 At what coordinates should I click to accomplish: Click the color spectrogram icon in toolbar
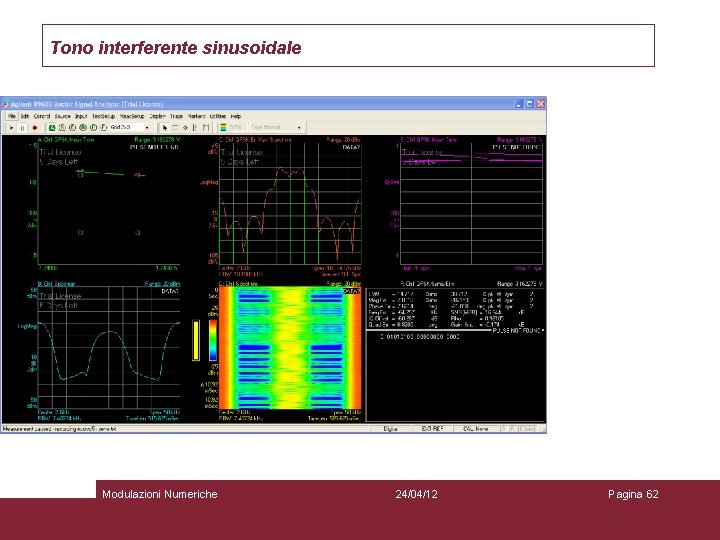223,128
